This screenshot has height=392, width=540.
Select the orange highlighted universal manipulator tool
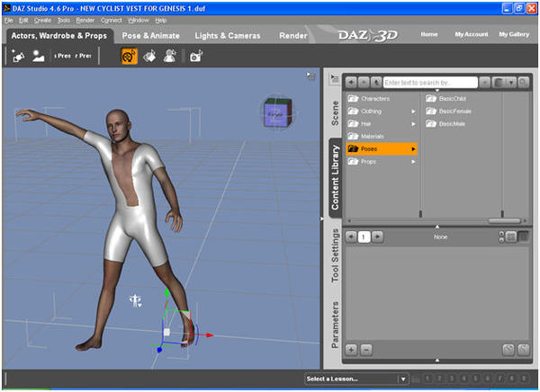(129, 56)
